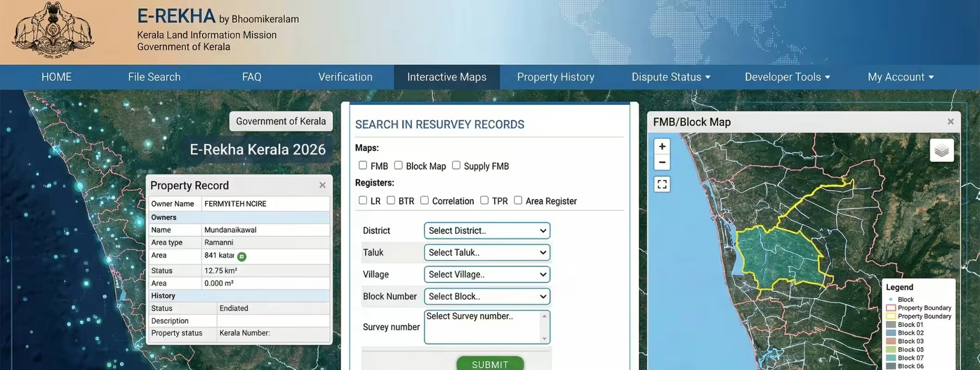Screen dimensions: 980x370
Task: Open the map layers switcher
Action: pos(942,150)
